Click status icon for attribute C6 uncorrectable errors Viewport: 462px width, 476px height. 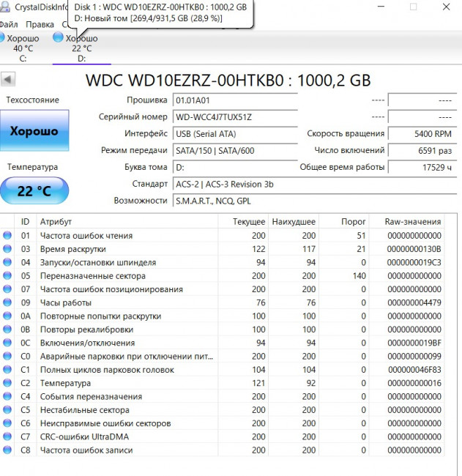click(x=7, y=423)
